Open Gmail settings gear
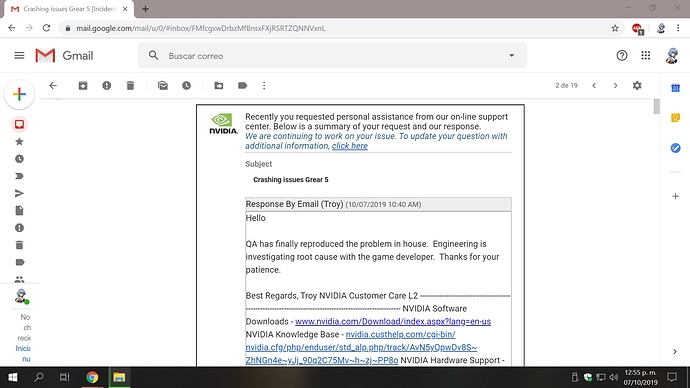Viewport: 690px width, 388px height. (x=637, y=85)
